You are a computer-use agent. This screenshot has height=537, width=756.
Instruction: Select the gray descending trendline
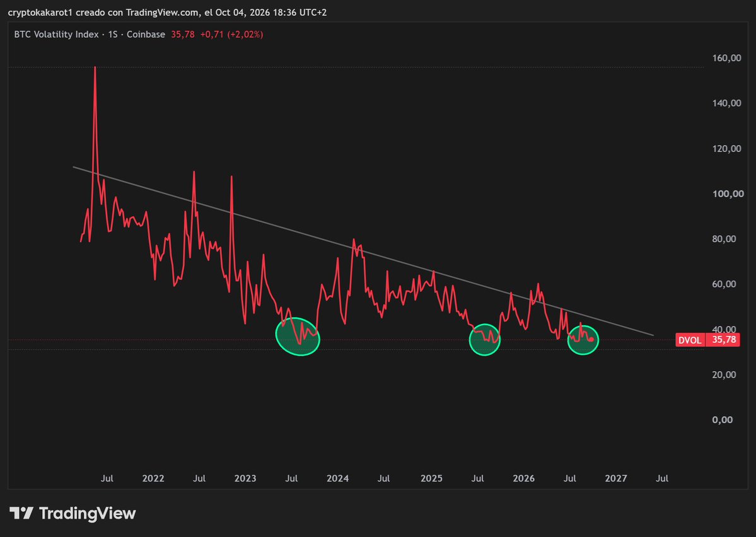[363, 251]
